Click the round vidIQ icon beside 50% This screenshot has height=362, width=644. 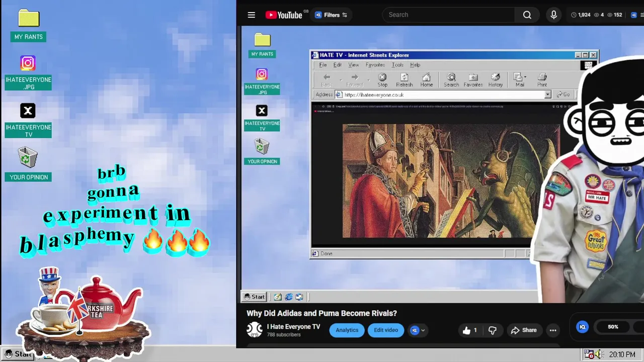(x=582, y=327)
